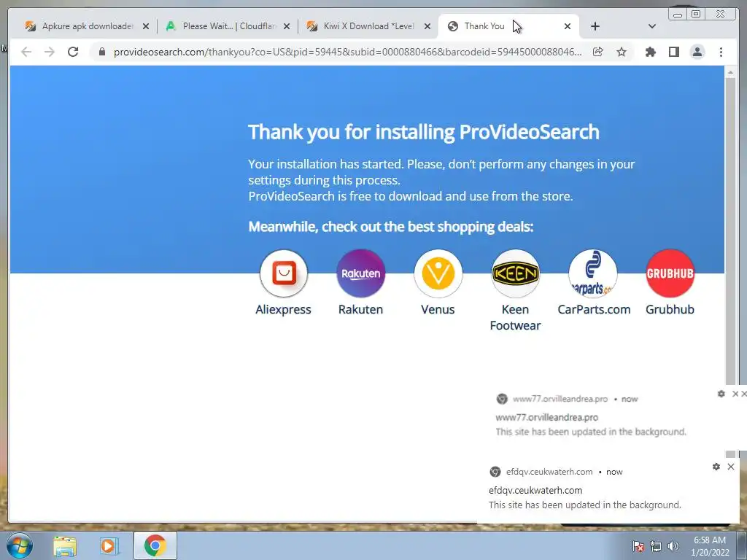Click the CarParts.com logo icon
The width and height of the screenshot is (747, 560).
coord(592,274)
